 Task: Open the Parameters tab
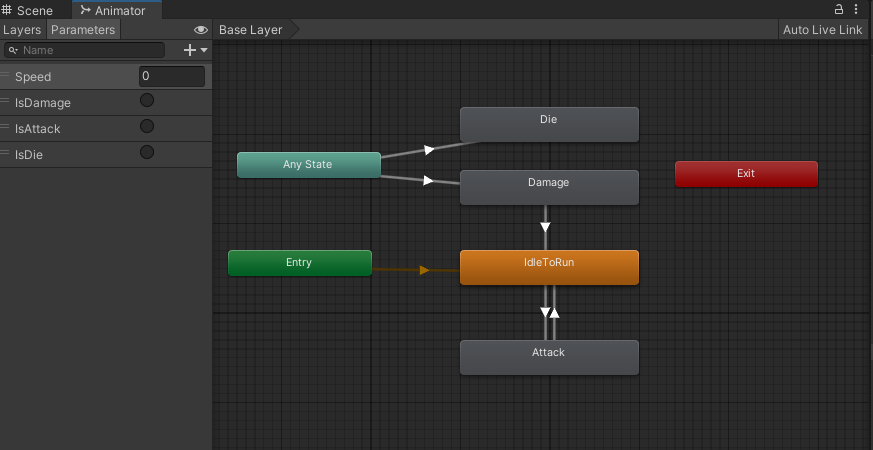tap(83, 30)
